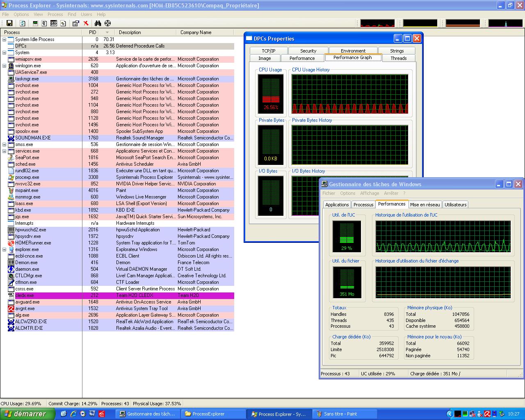The image size is (525, 420).
Task: Collapse the winlogon.exe tree node
Action: (x=5, y=66)
